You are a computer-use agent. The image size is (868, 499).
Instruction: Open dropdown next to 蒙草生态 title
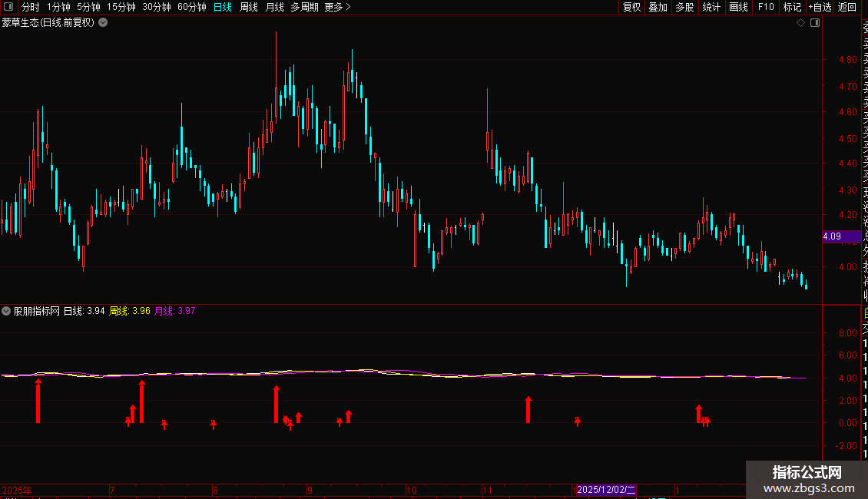click(x=103, y=23)
